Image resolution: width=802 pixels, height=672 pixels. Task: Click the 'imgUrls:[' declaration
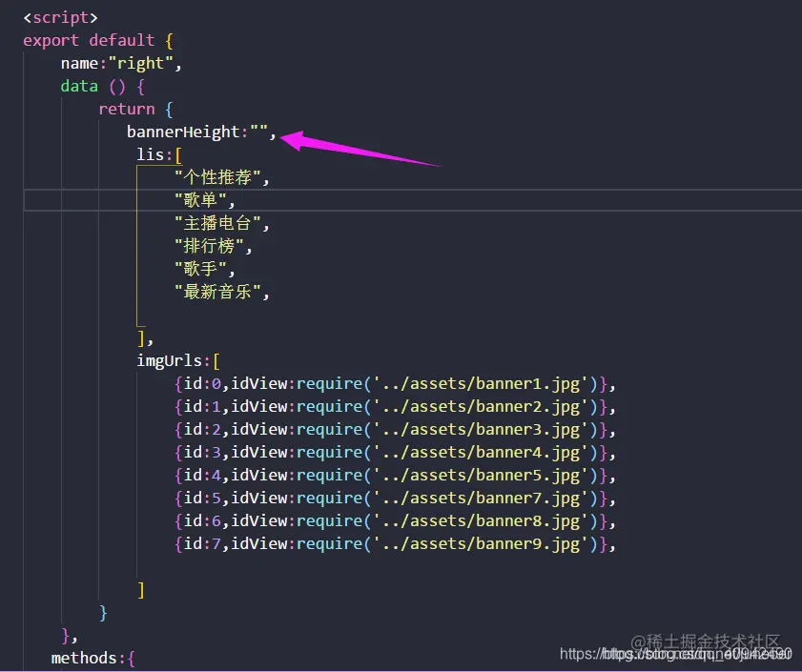pyautogui.click(x=178, y=360)
